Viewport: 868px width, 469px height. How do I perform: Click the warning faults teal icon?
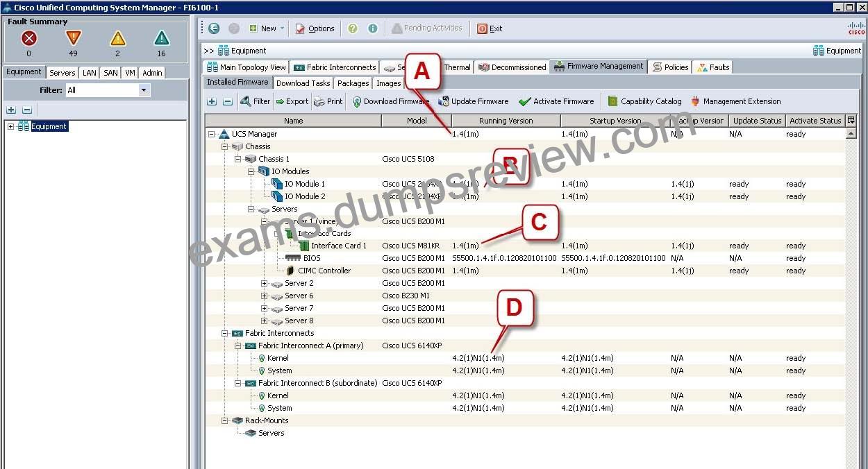(x=161, y=38)
